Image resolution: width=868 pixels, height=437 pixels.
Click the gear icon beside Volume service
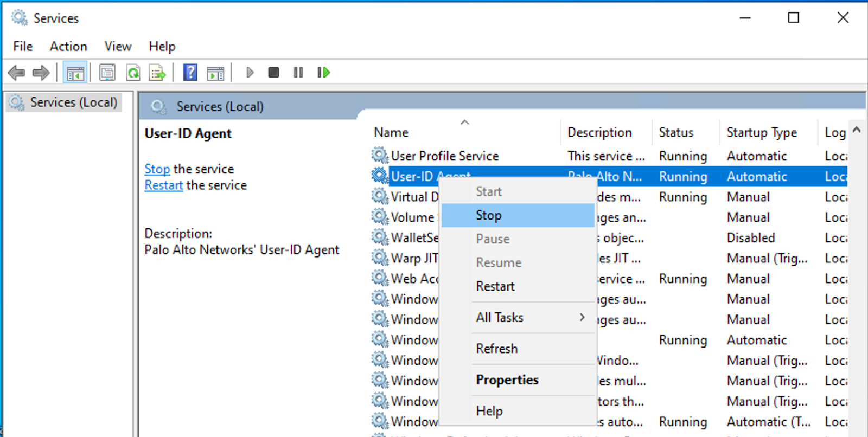380,217
